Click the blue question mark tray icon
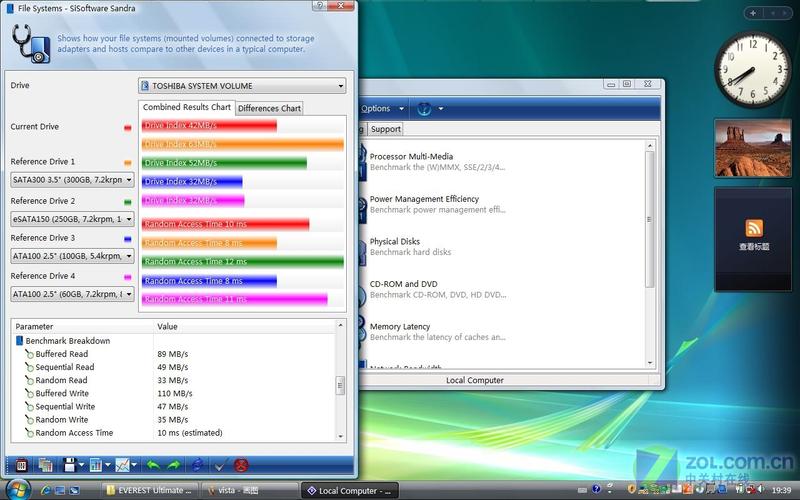Image resolution: width=800 pixels, height=500 pixels. [x=595, y=489]
